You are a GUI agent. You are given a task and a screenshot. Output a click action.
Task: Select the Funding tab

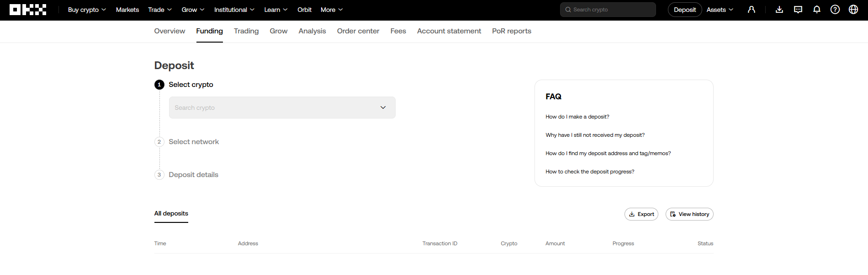(x=210, y=31)
